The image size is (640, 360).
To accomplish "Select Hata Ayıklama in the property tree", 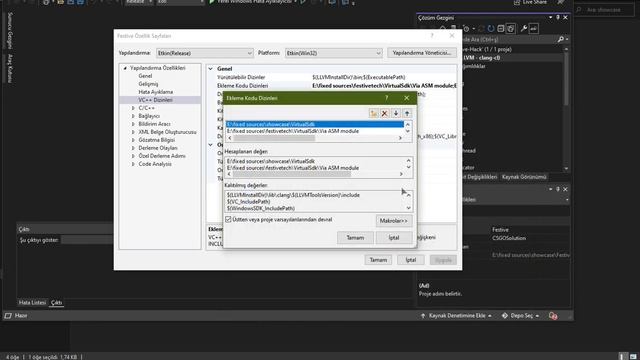I will point(156,92).
